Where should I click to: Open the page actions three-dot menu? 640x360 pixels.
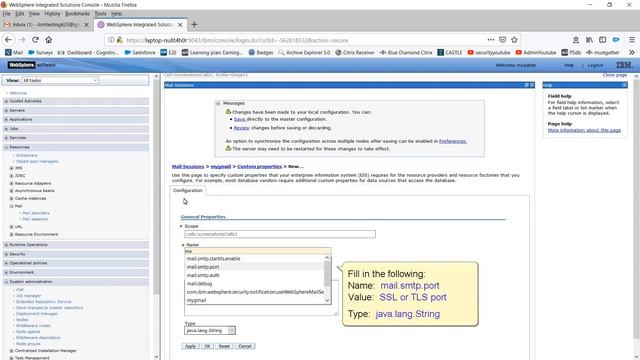pos(491,40)
